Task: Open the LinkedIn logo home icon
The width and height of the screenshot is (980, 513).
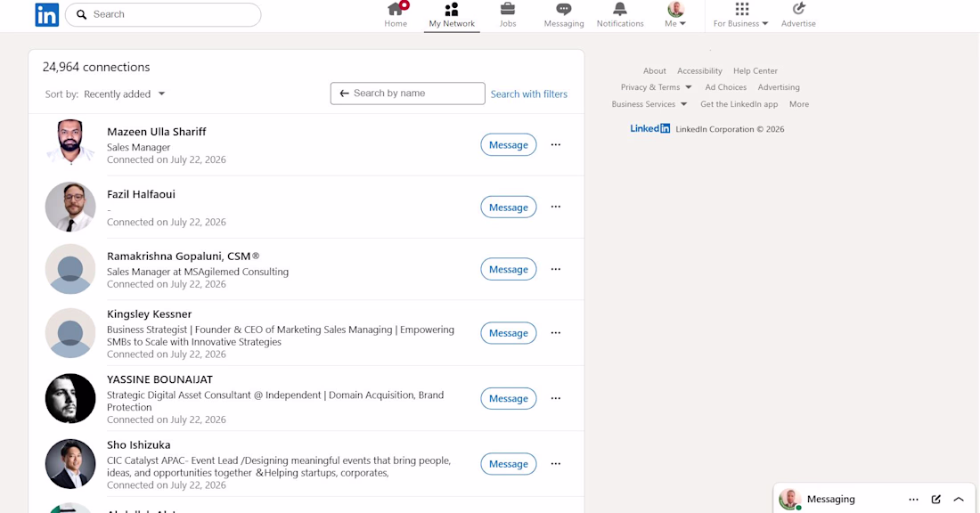Action: tap(47, 14)
